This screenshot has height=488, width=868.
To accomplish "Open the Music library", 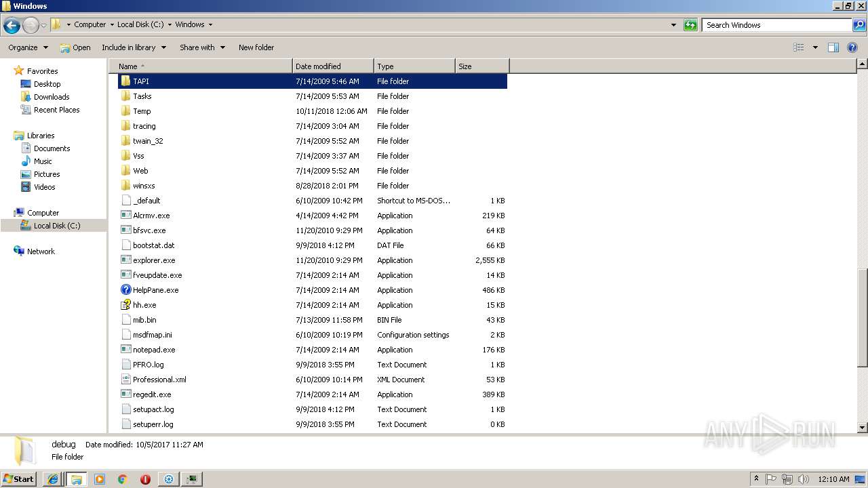I will click(43, 161).
